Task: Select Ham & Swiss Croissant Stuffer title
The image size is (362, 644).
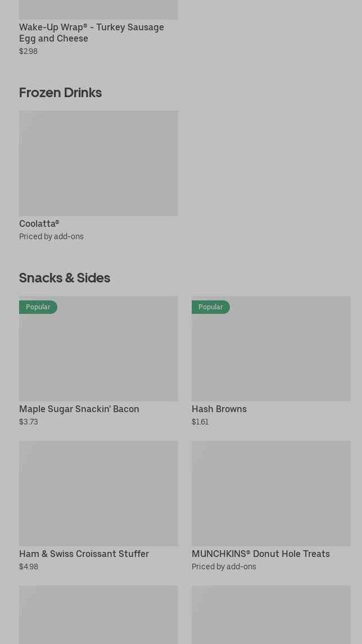Action: coord(84,554)
